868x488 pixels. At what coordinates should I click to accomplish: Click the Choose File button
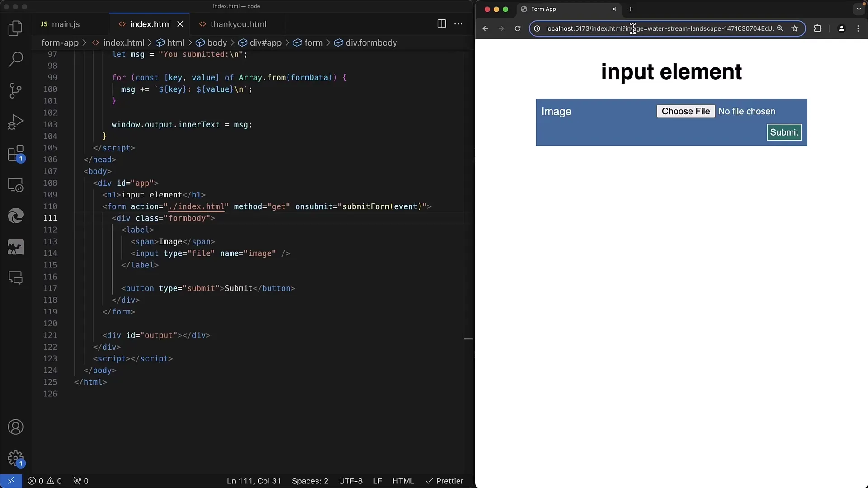(685, 111)
